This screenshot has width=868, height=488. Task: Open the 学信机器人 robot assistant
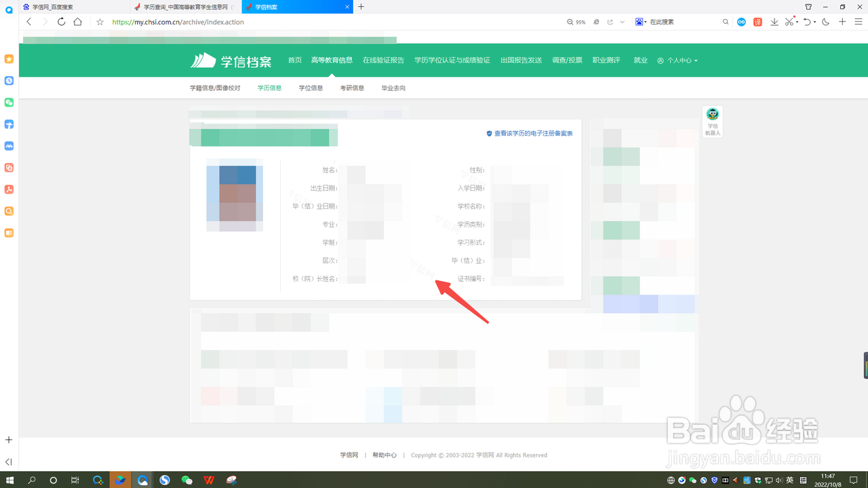tap(712, 121)
